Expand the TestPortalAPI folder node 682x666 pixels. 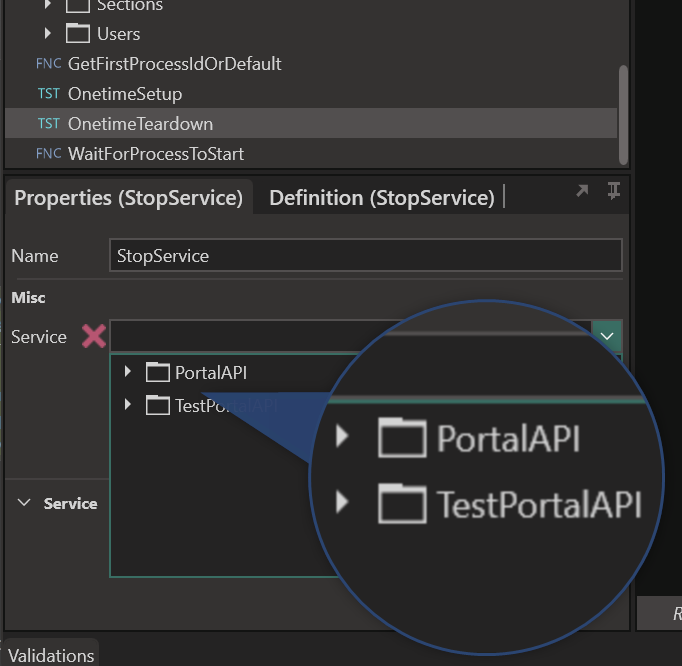tap(127, 405)
